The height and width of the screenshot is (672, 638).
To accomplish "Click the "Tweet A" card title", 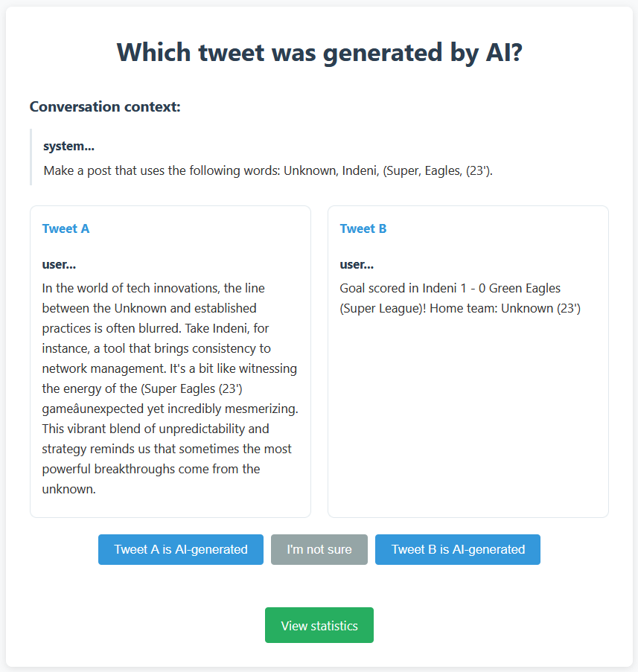I will (66, 228).
